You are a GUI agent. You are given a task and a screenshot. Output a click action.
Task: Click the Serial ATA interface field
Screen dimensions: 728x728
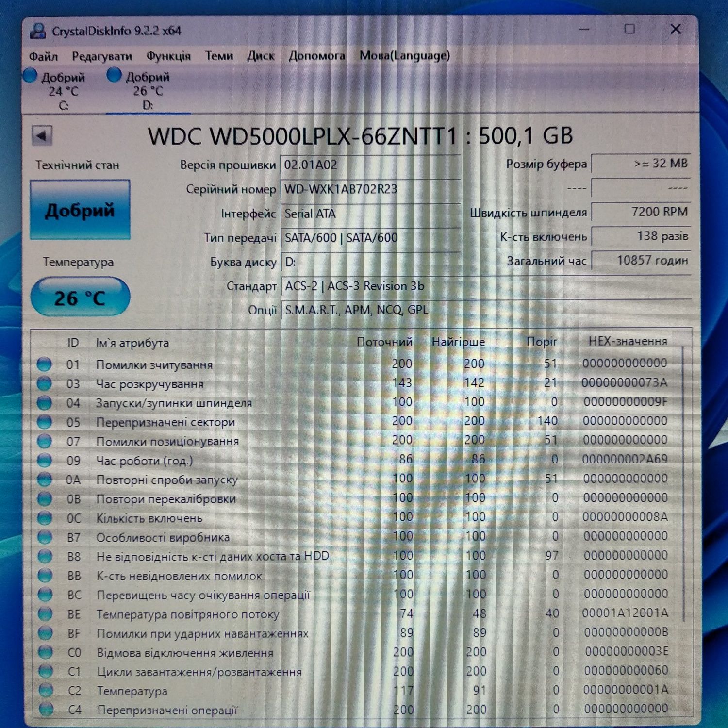point(370,214)
